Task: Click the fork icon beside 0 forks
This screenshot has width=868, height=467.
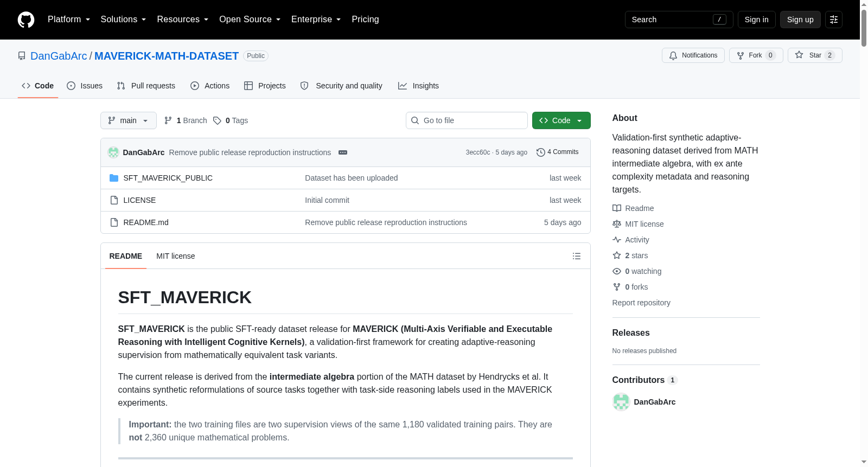Action: [x=617, y=287]
